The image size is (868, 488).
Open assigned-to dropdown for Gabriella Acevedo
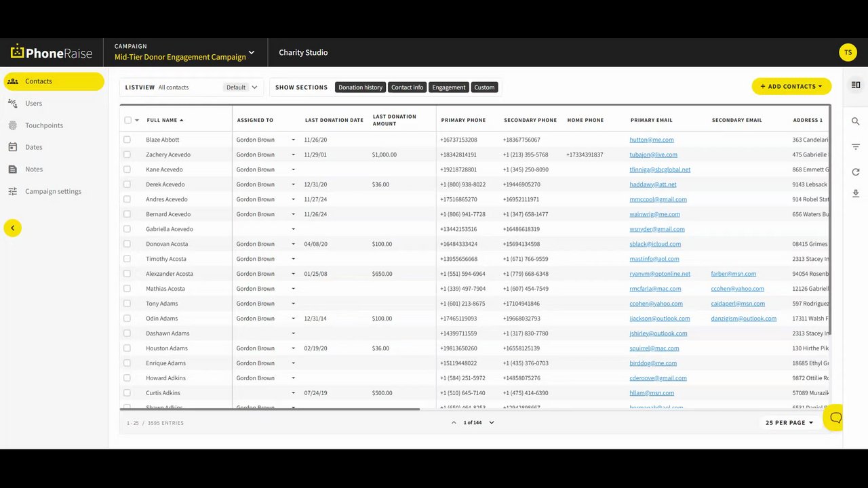click(294, 229)
